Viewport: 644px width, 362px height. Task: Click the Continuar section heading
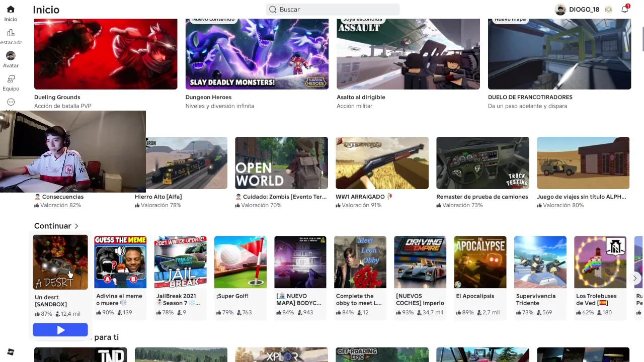[x=53, y=226]
